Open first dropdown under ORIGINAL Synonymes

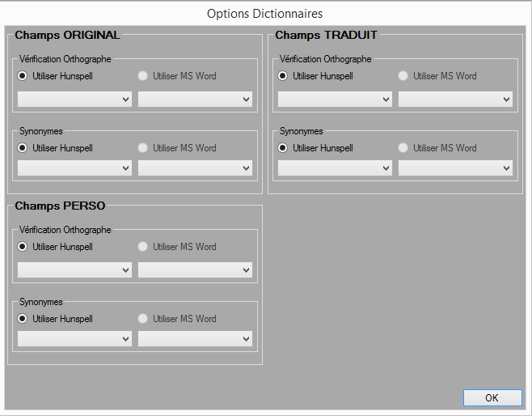point(74,168)
